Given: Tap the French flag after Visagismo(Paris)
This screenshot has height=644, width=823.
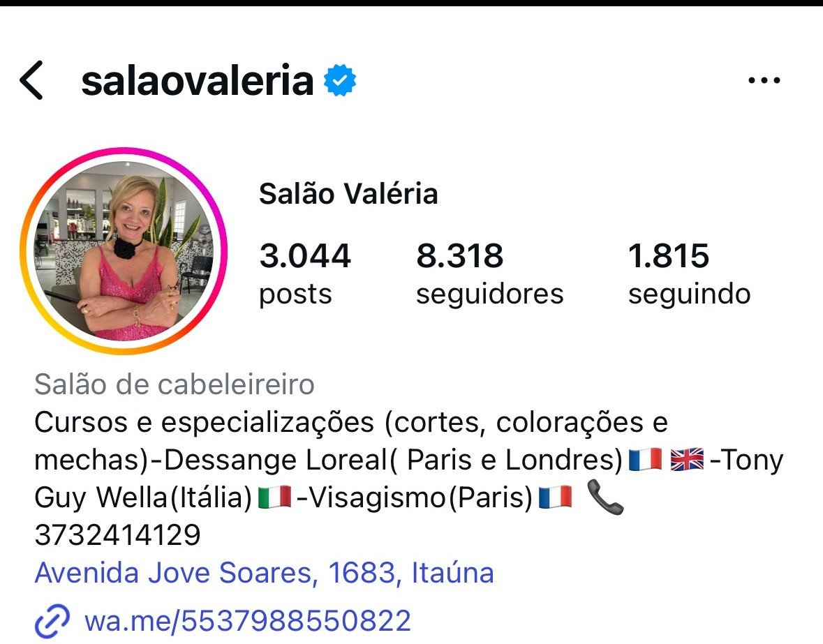Looking at the screenshot, I should pos(556,497).
